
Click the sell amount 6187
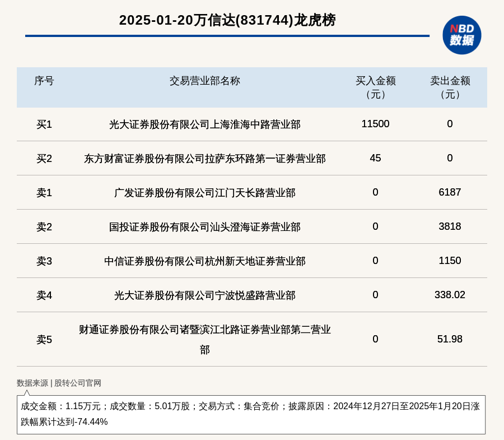450,192
